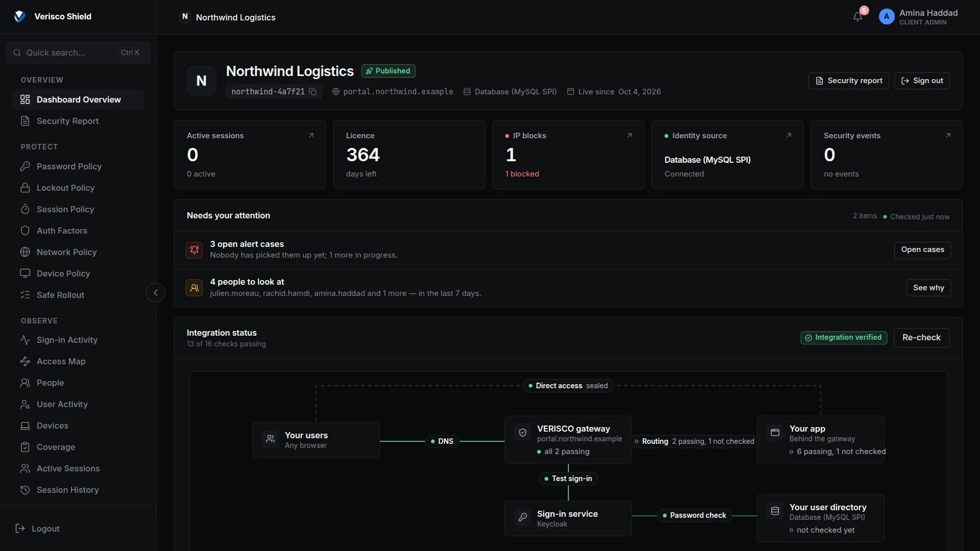Open the Coverage page

(x=78, y=447)
